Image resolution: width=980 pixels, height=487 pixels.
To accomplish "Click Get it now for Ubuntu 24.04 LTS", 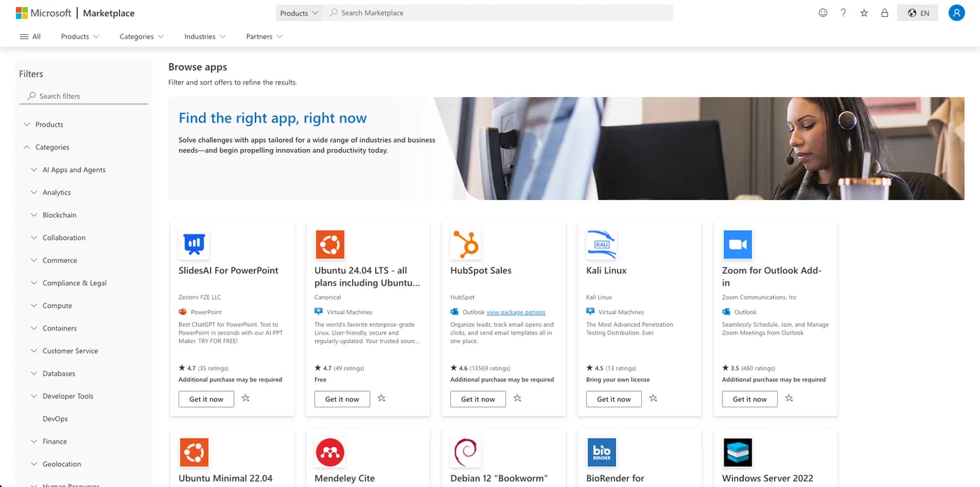I will [x=342, y=399].
